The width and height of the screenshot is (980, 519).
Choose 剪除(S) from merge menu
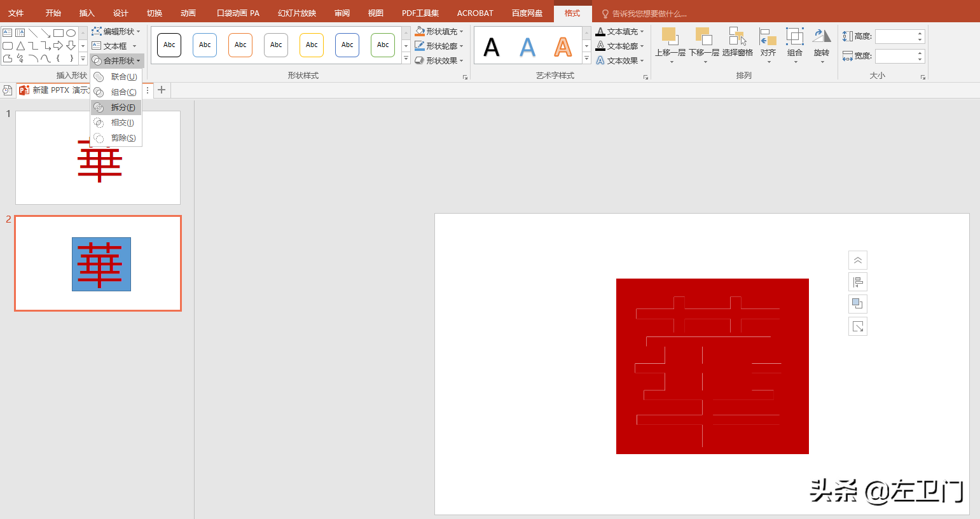[116, 138]
